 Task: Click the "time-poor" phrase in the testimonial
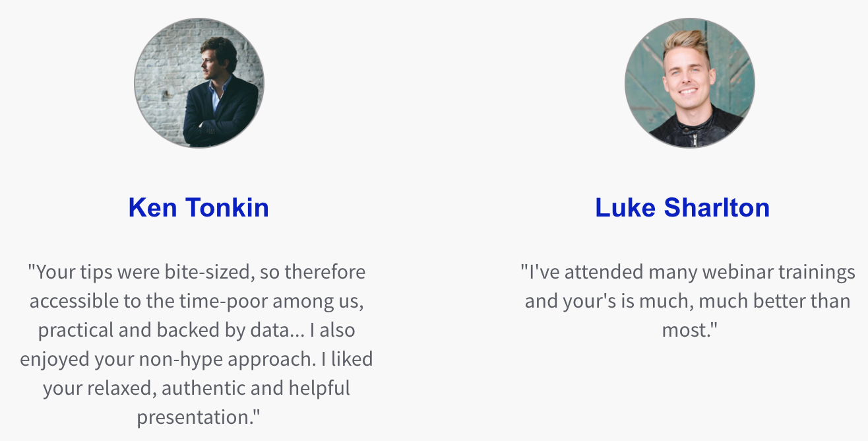[224, 301]
